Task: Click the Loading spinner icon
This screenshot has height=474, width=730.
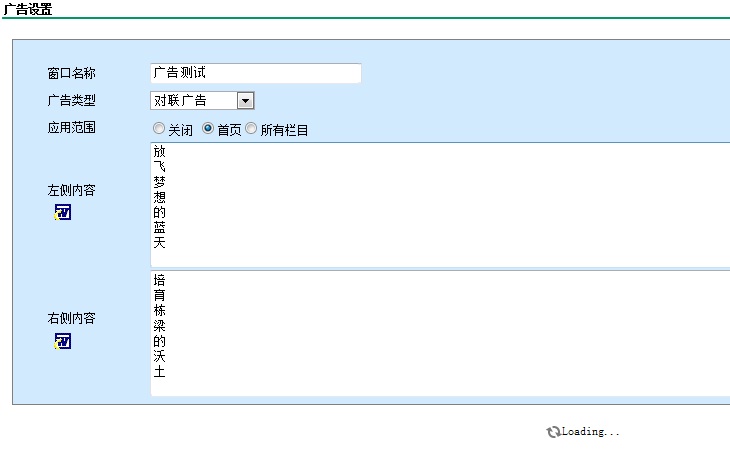Action: click(553, 432)
